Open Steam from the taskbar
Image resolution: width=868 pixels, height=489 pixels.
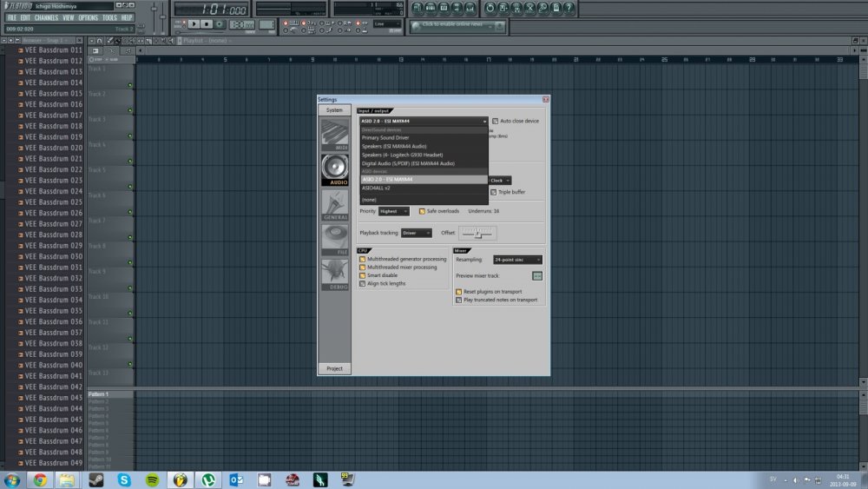96,479
